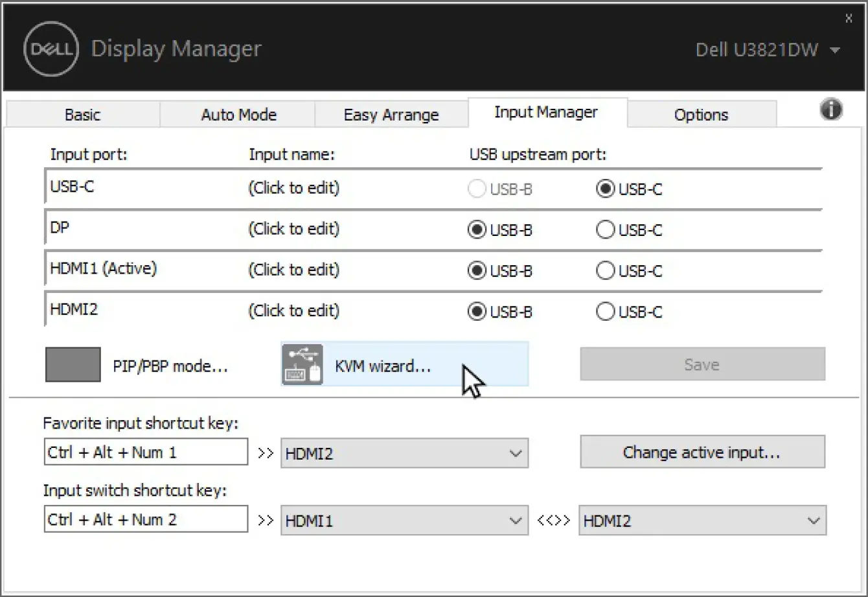Screen dimensions: 868x597
Task: Launch the KVM wizard
Action: coord(382,365)
